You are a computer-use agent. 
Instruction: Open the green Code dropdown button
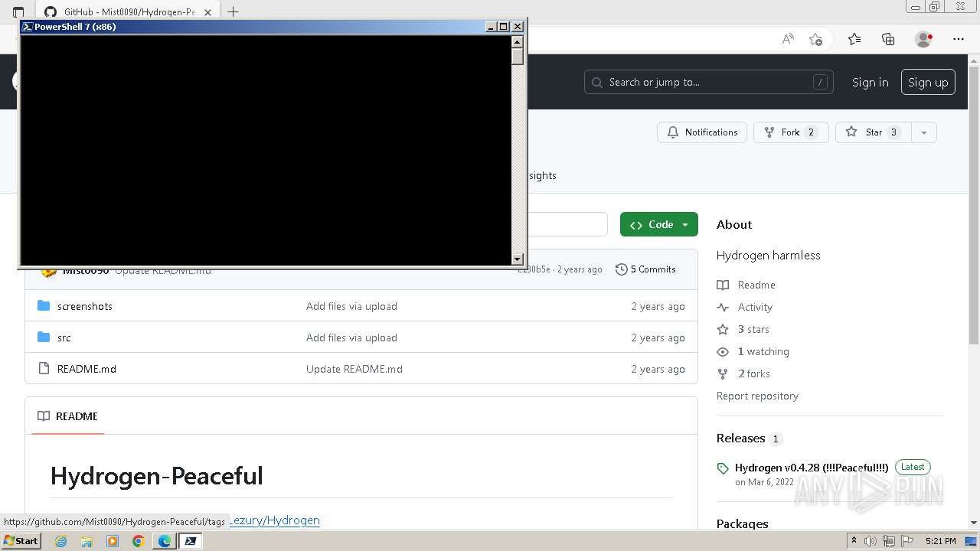tap(659, 224)
